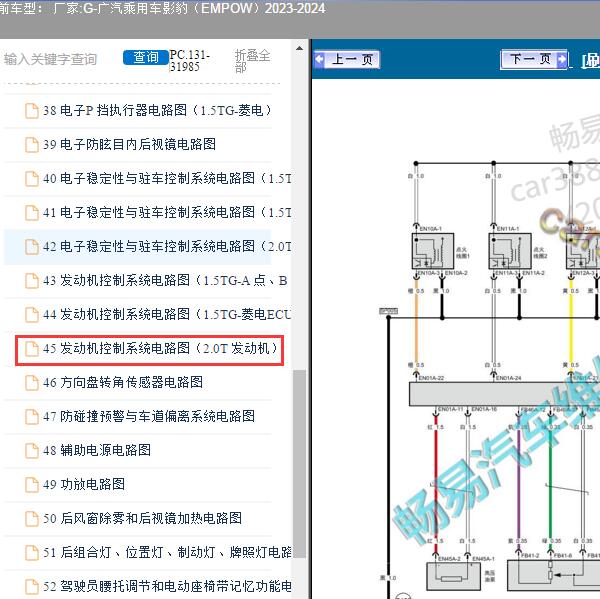Viewport: 600px width, 599px height.
Task: Click the left arrow icon on 上一页
Action: [320, 59]
